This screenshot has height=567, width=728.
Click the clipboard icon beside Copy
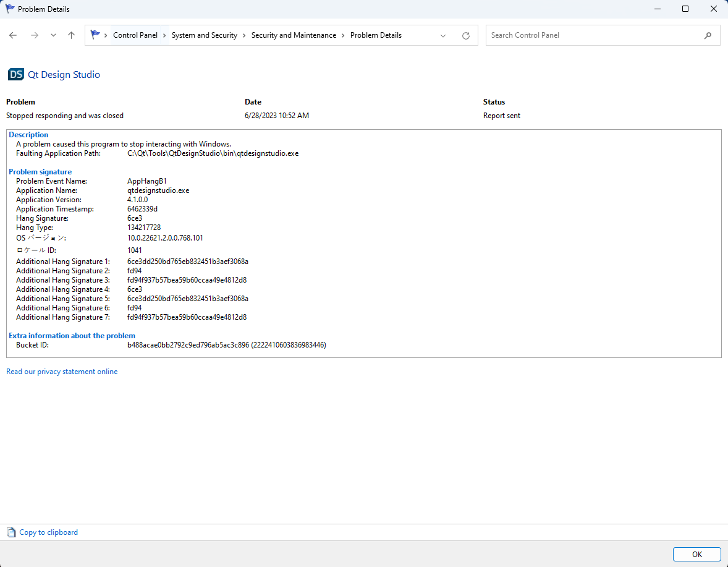point(11,532)
